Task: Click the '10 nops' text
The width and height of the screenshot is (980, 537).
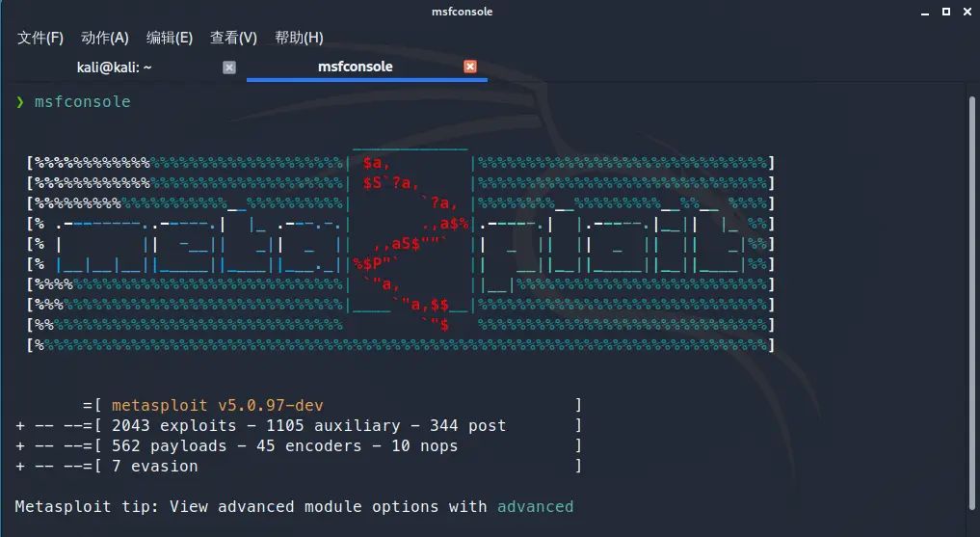Action: coord(424,445)
